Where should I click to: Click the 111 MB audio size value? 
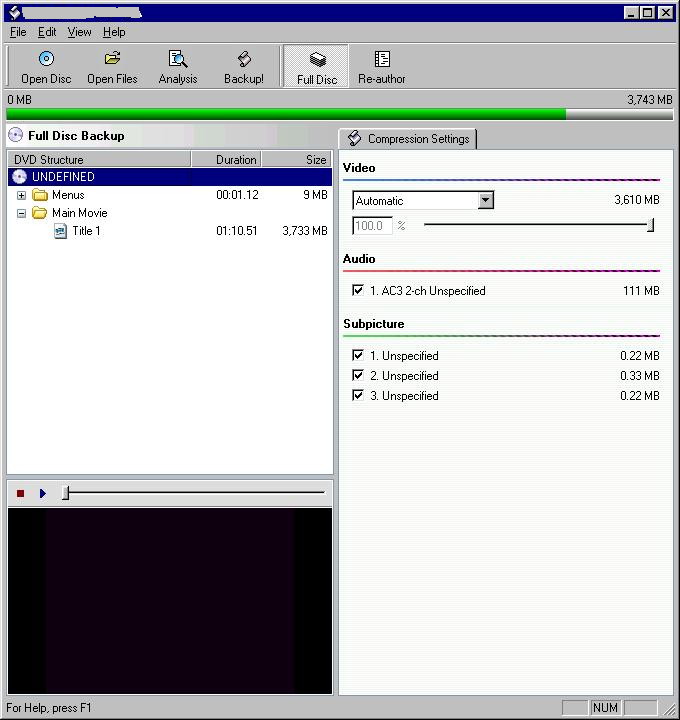pos(641,291)
